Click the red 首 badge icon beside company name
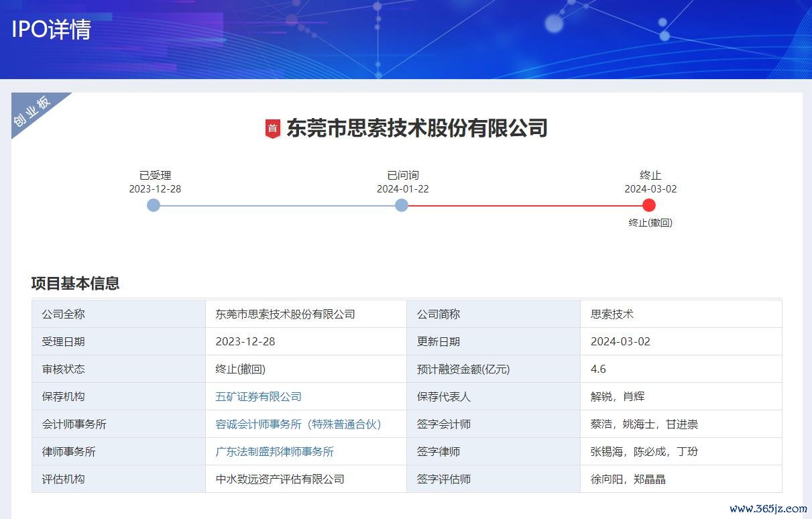812x519 pixels. tap(272, 128)
